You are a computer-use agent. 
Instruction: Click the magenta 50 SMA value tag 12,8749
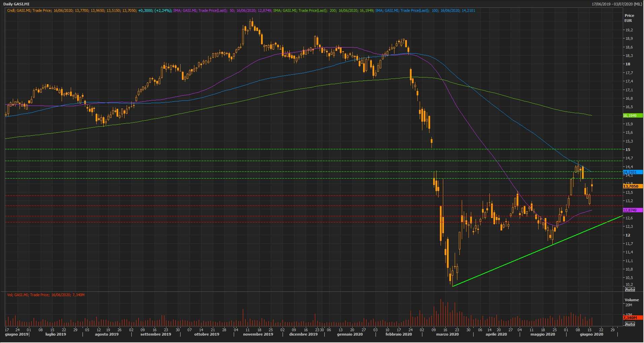[632, 210]
